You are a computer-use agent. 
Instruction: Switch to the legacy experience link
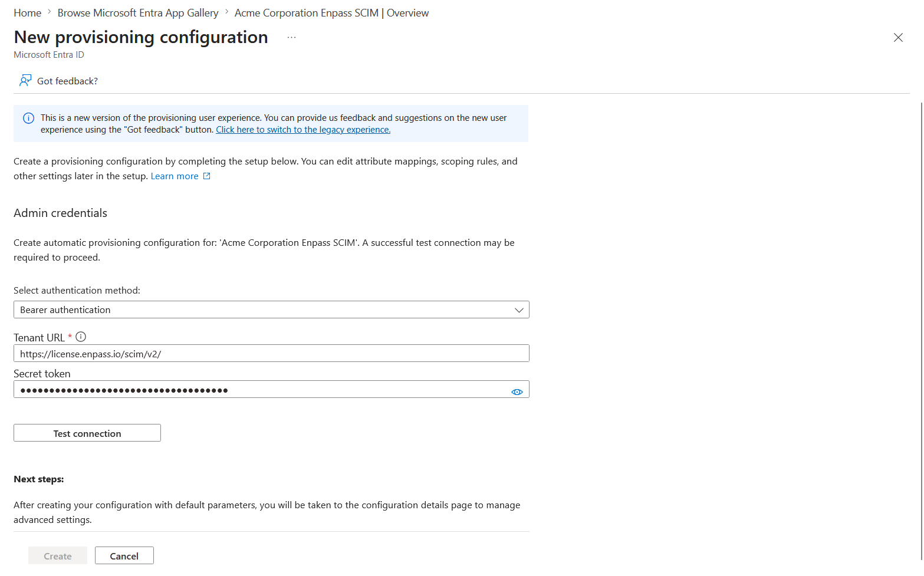click(x=303, y=130)
